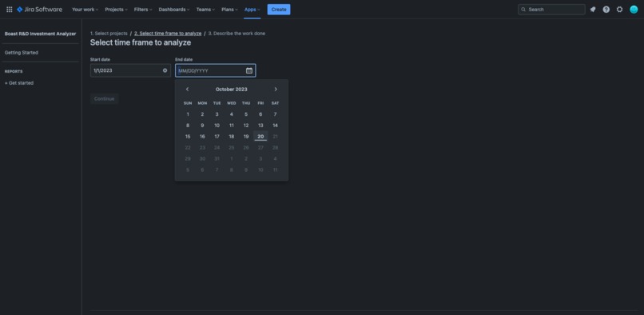
Task: Choose October 19 in the date picker
Action: pyautogui.click(x=246, y=137)
